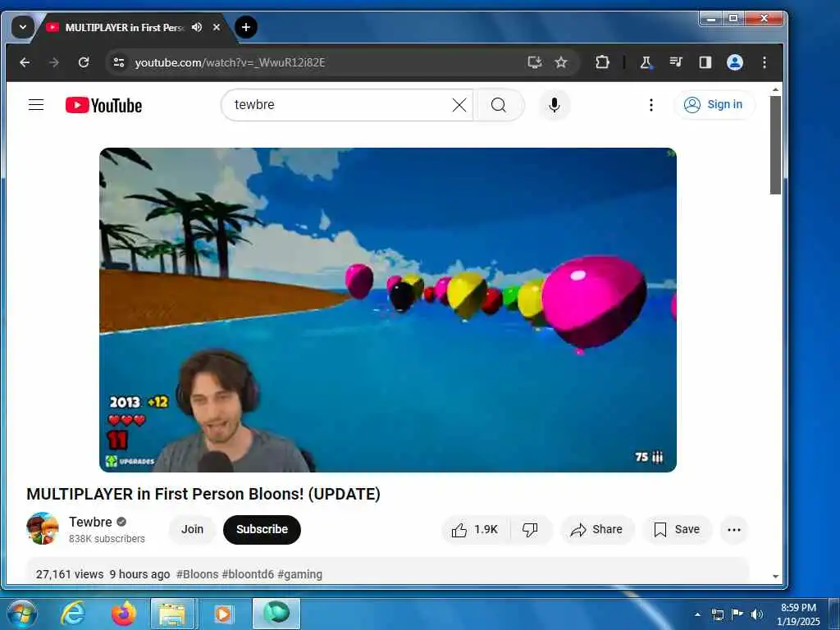The height and width of the screenshot is (630, 840).
Task: Clear the search text with X
Action: 459,105
